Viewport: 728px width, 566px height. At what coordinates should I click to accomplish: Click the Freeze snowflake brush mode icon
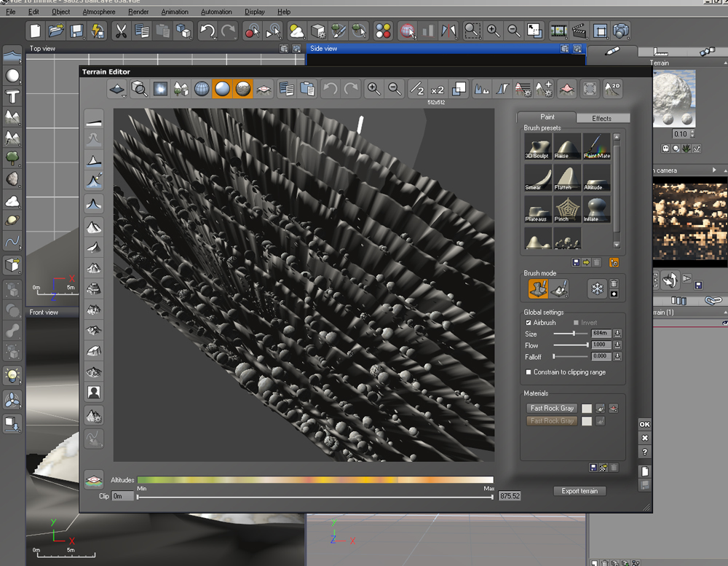[596, 289]
